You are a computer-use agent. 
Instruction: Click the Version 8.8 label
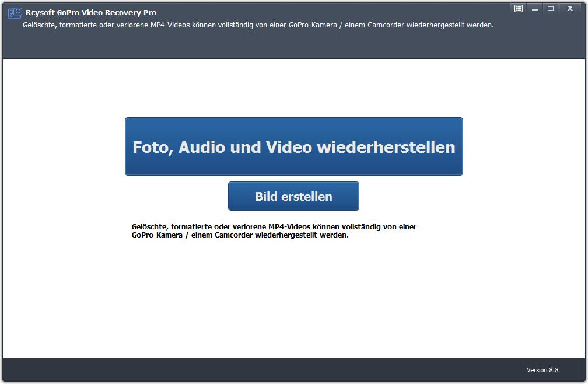point(542,370)
